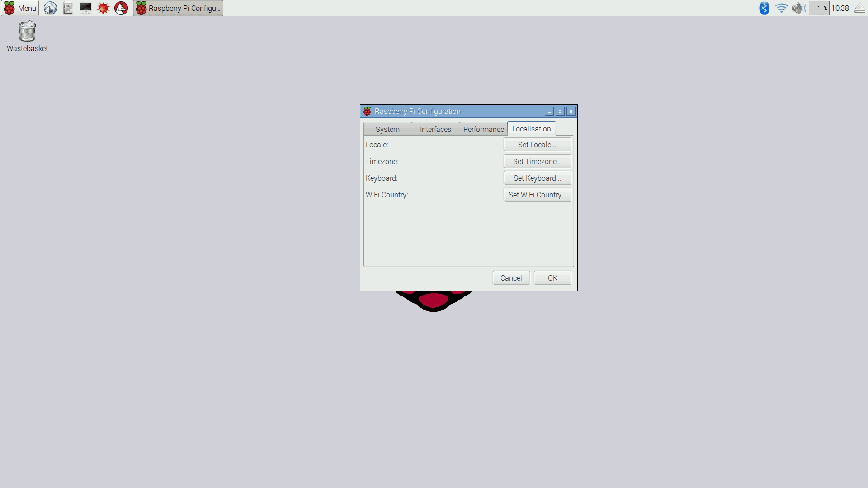Open the web browser from the taskbar

[x=50, y=8]
